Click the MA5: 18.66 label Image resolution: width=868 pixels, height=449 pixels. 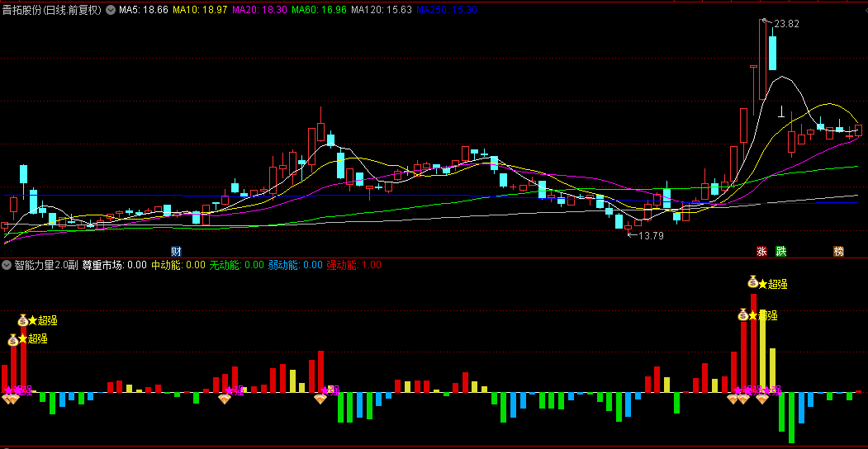pyautogui.click(x=144, y=10)
